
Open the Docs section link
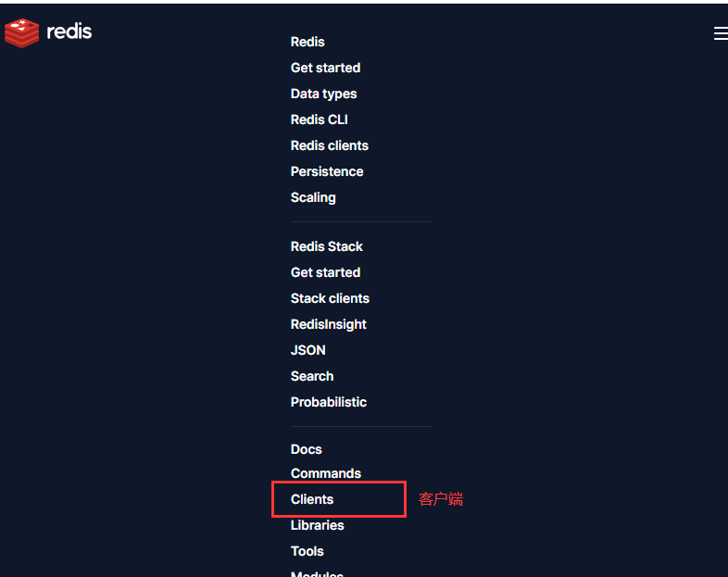click(306, 449)
